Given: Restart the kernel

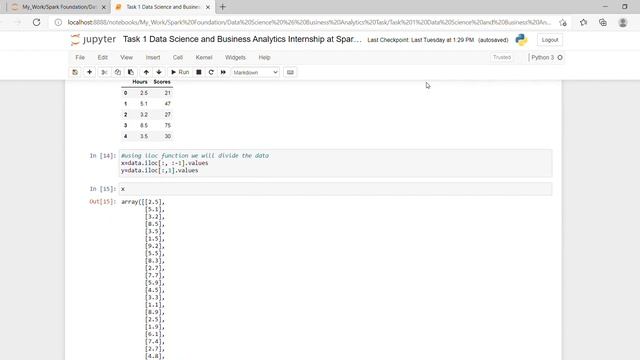Looking at the screenshot, I should pos(211,72).
